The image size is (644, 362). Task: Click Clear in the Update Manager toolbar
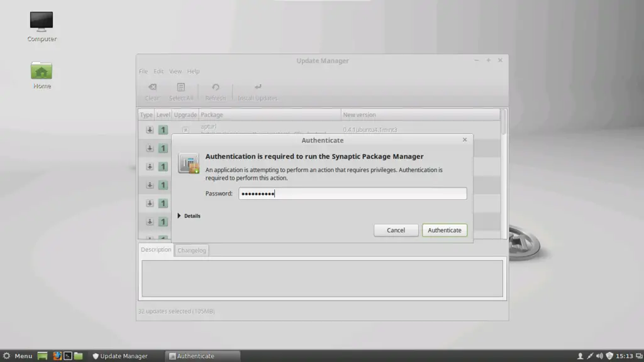pos(152,92)
